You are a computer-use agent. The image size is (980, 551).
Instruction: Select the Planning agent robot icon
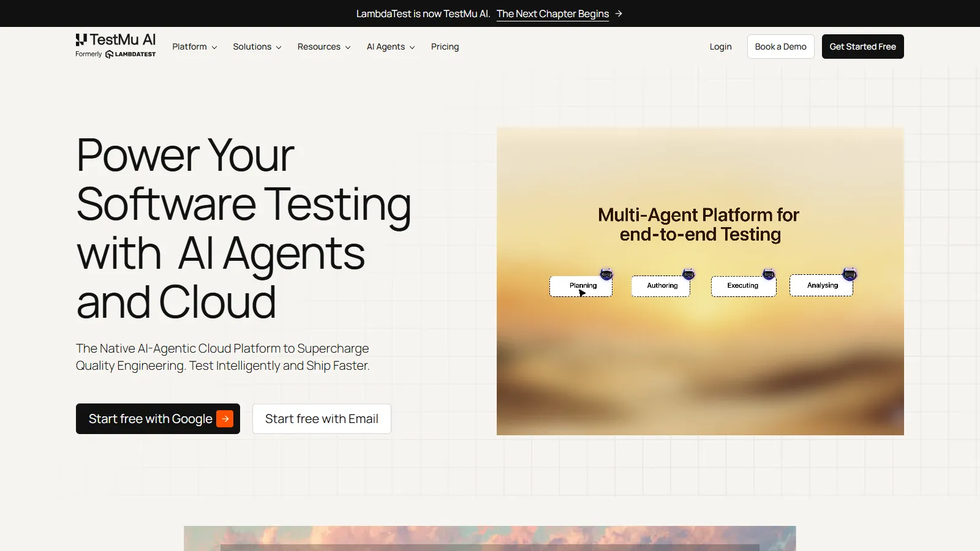pos(607,274)
